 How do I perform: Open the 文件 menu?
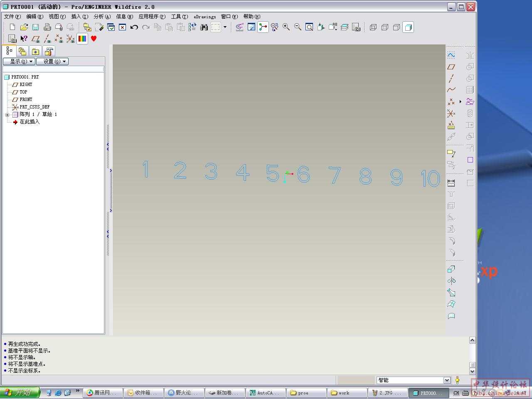[12, 17]
